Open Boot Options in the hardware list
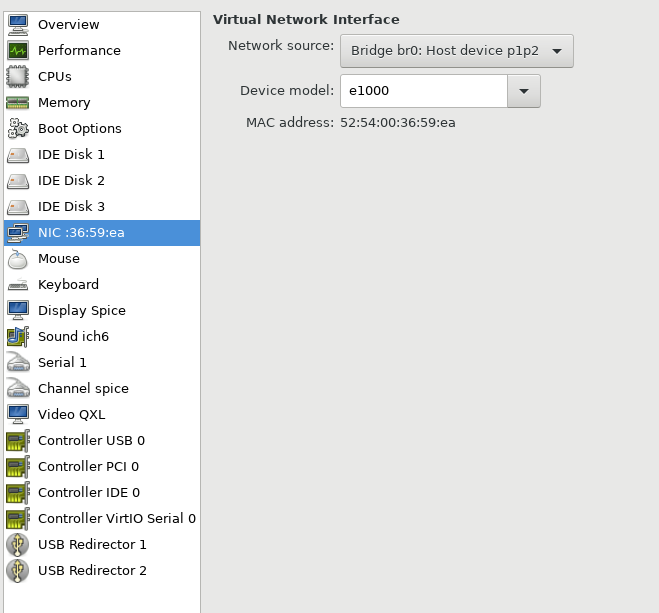The height and width of the screenshot is (613, 659). tap(102, 129)
